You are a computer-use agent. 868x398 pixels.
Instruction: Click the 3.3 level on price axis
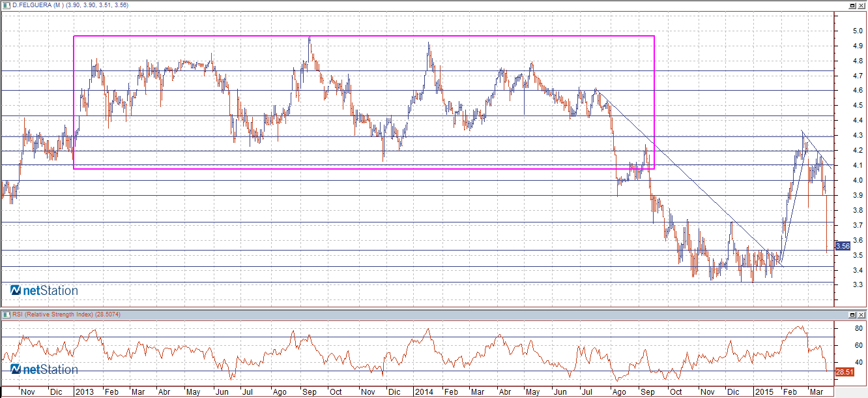coord(842,285)
